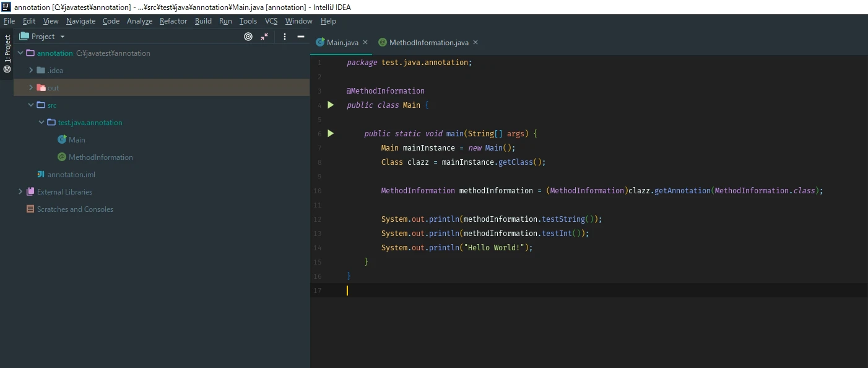Image resolution: width=868 pixels, height=368 pixels.
Task: Expand the .idea folder
Action: click(31, 71)
